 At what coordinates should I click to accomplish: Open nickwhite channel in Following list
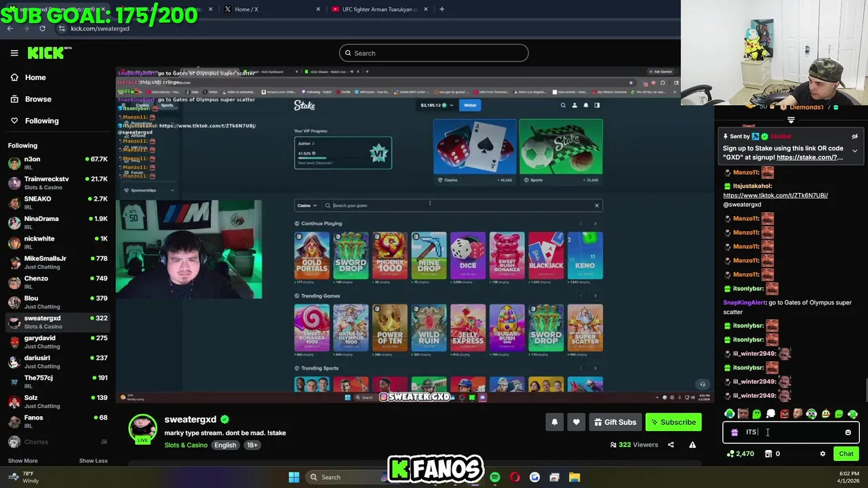click(x=58, y=243)
